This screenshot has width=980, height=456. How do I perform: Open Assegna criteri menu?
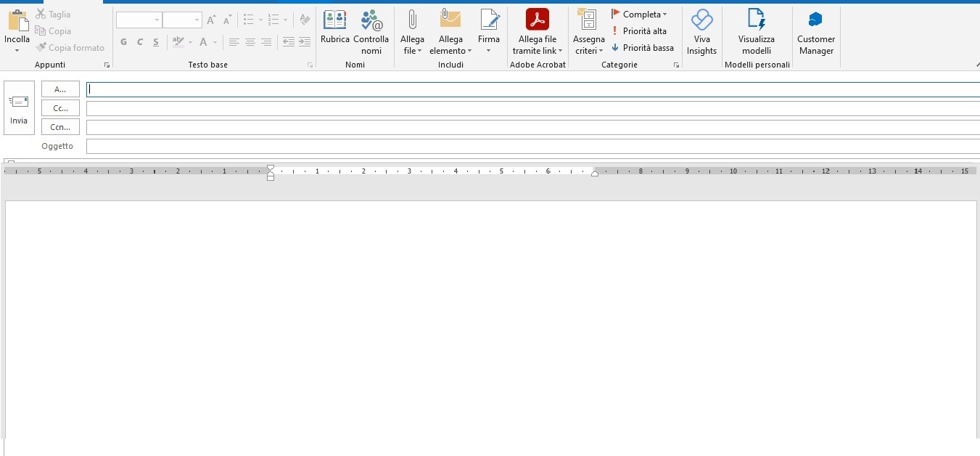click(589, 32)
